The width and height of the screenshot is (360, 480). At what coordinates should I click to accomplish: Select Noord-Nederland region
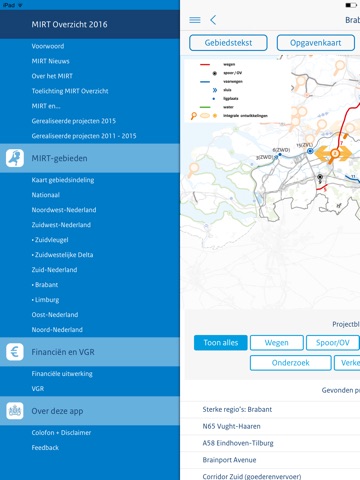click(x=57, y=330)
